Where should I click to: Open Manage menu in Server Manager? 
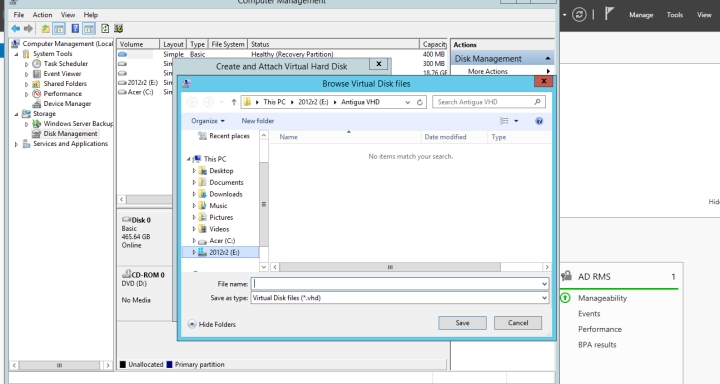click(641, 15)
